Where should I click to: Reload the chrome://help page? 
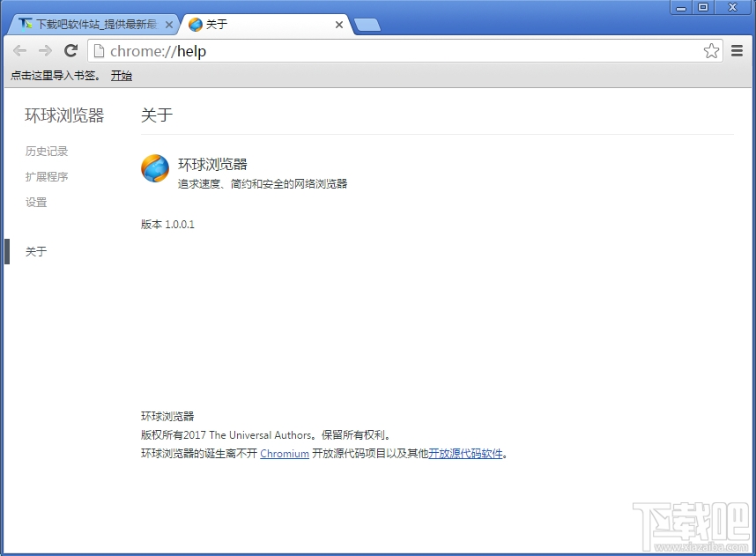click(x=70, y=50)
